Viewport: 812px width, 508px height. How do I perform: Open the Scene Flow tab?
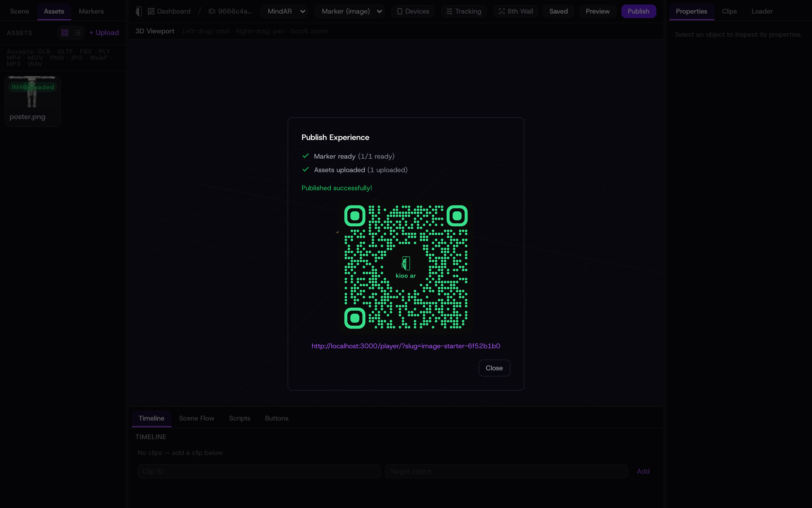click(197, 418)
